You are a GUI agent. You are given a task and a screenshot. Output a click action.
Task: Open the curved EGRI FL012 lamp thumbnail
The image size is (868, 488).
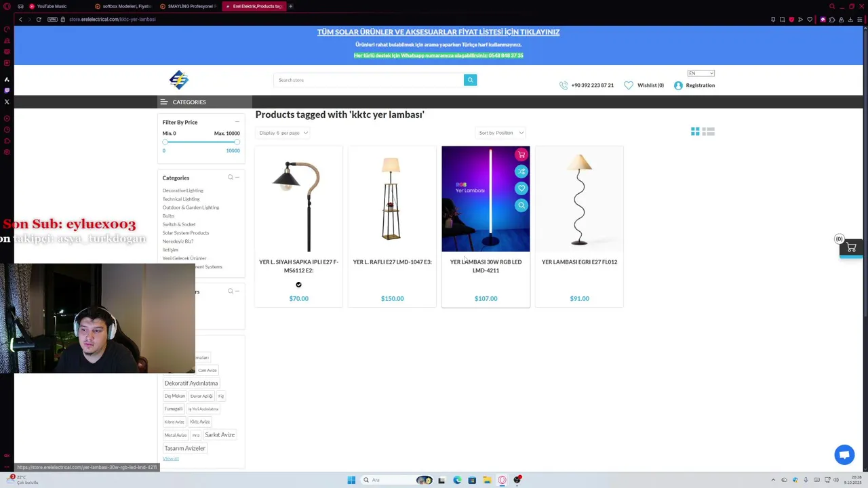[579, 200]
